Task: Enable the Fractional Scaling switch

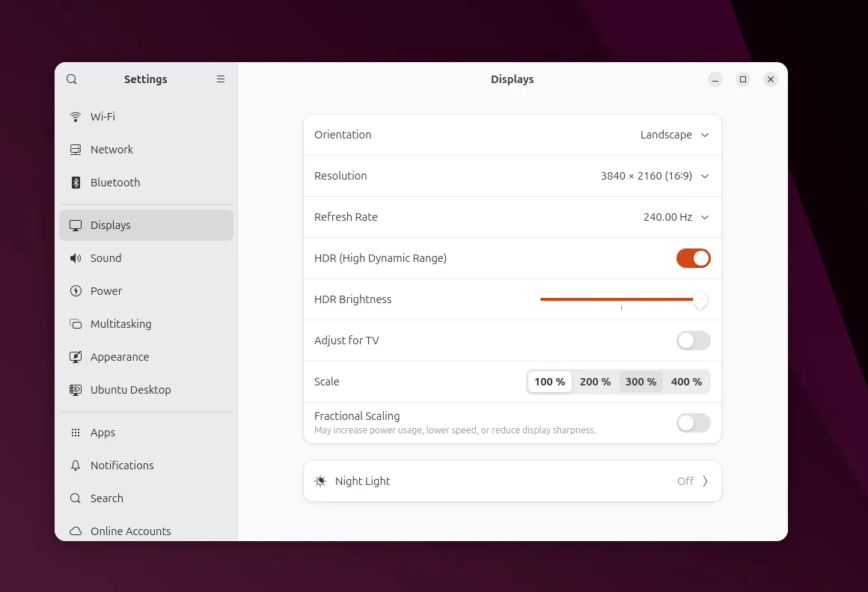Action: coord(693,423)
